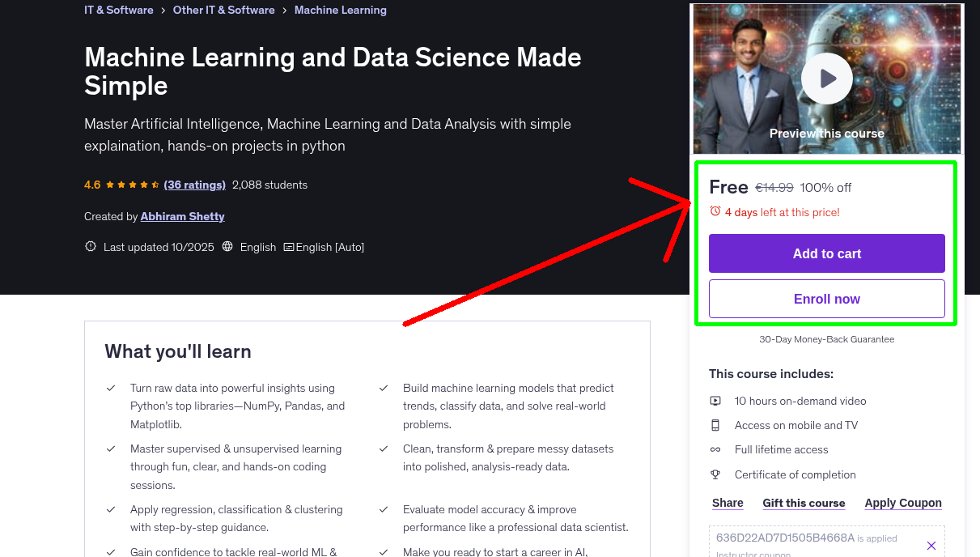980x557 pixels.
Task: Click the Enroll now button
Action: (826, 299)
